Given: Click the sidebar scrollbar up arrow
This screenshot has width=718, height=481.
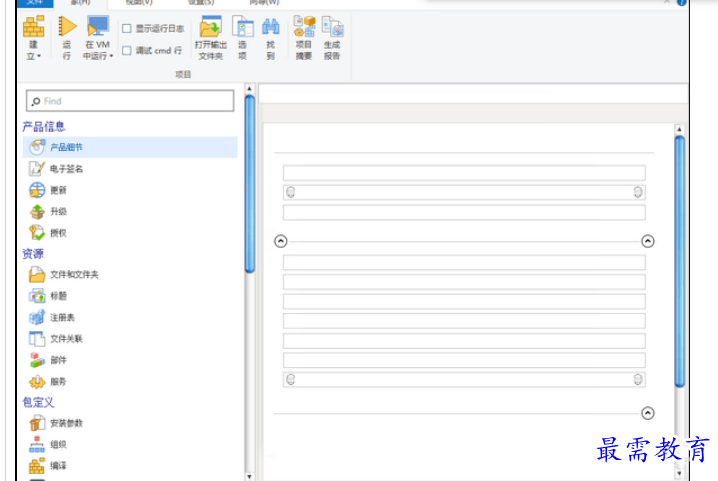Looking at the screenshot, I should [x=250, y=88].
